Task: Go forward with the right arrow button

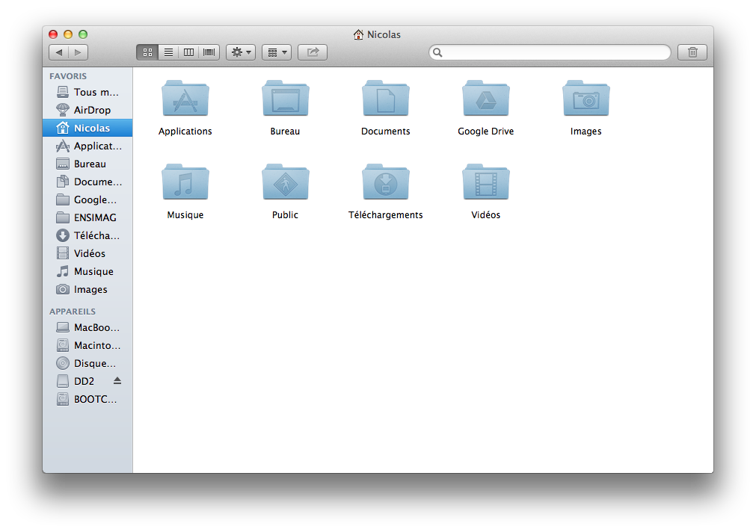Action: pos(79,52)
